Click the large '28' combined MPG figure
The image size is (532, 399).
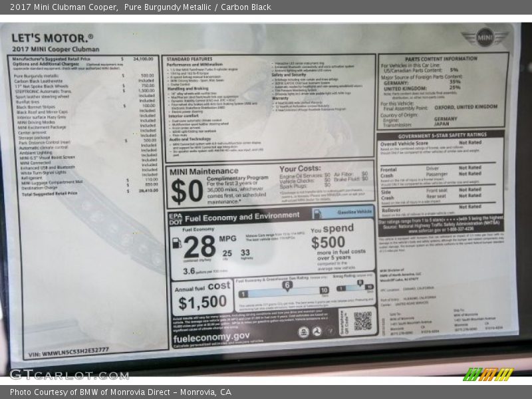(x=199, y=247)
